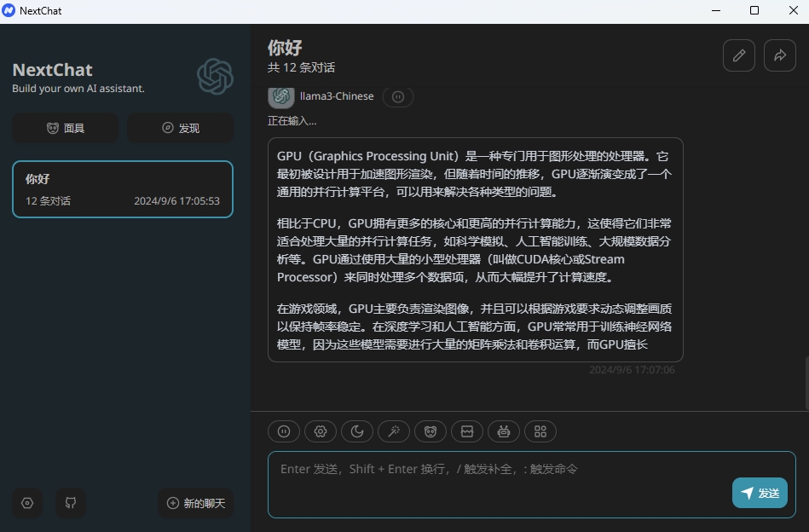The image size is (809, 532).
Task: Click the llama3-Chinese model avatar
Action: point(281,96)
